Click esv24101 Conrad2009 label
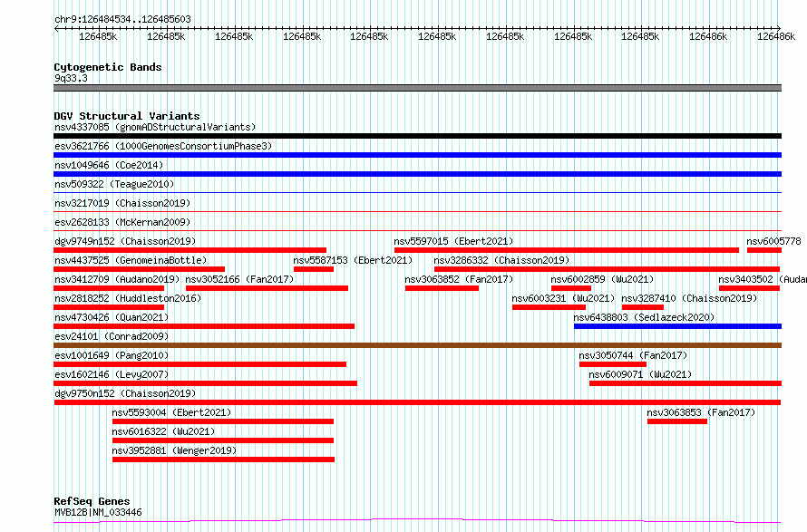Screen dimensions: 807x532 [x=112, y=336]
